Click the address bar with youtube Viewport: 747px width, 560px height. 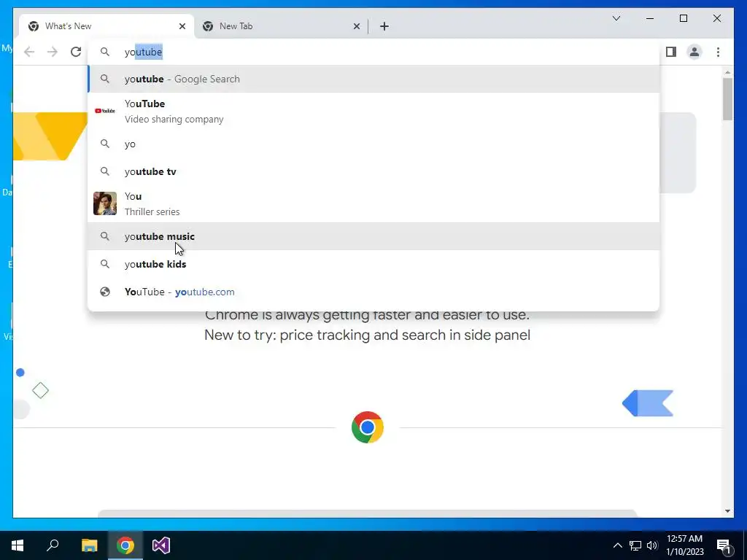tap(374, 52)
